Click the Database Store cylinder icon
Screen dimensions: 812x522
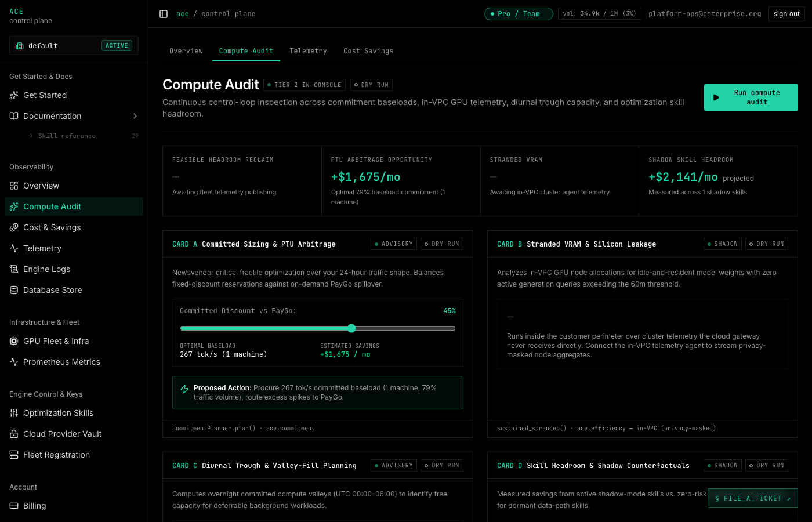tap(14, 290)
